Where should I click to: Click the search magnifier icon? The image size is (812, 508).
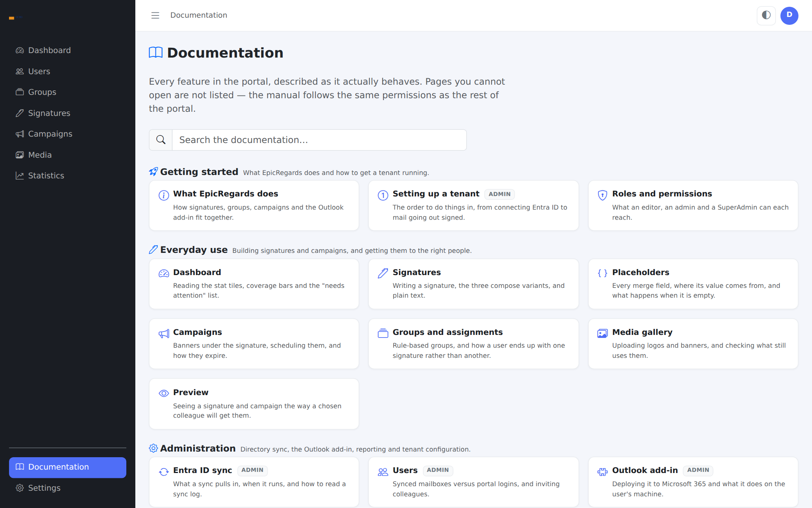(x=161, y=140)
